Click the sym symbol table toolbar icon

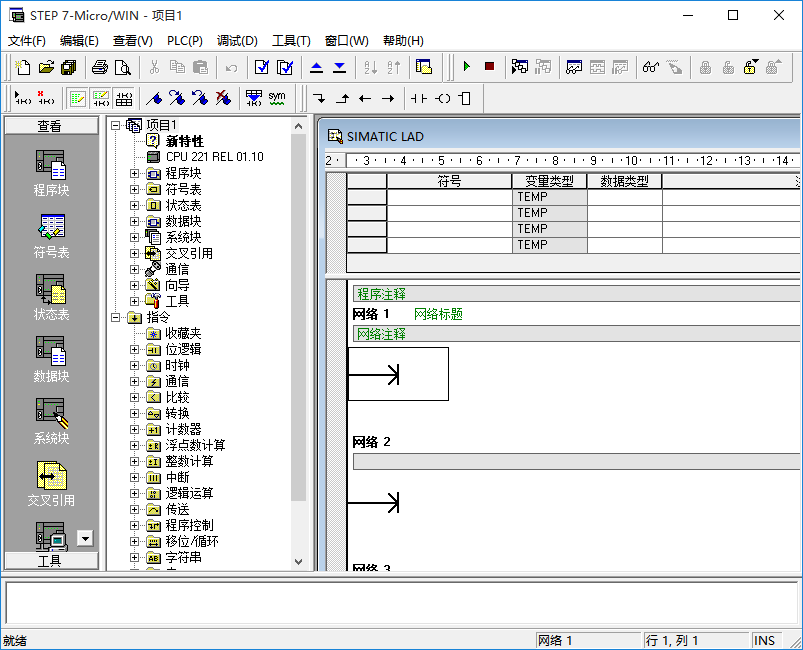click(277, 98)
